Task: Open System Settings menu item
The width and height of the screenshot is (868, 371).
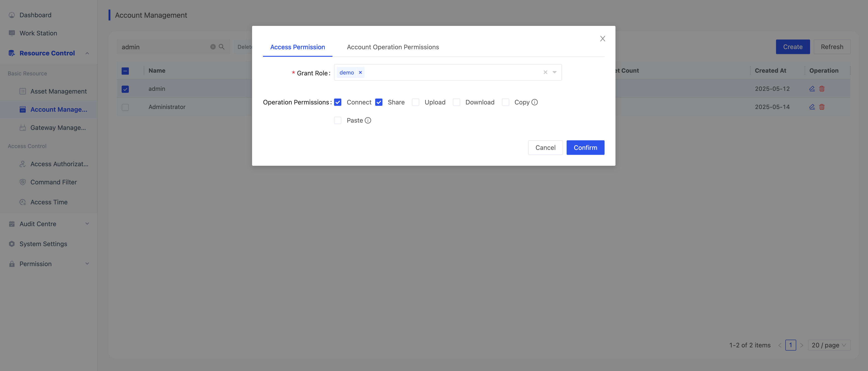Action: [49, 244]
